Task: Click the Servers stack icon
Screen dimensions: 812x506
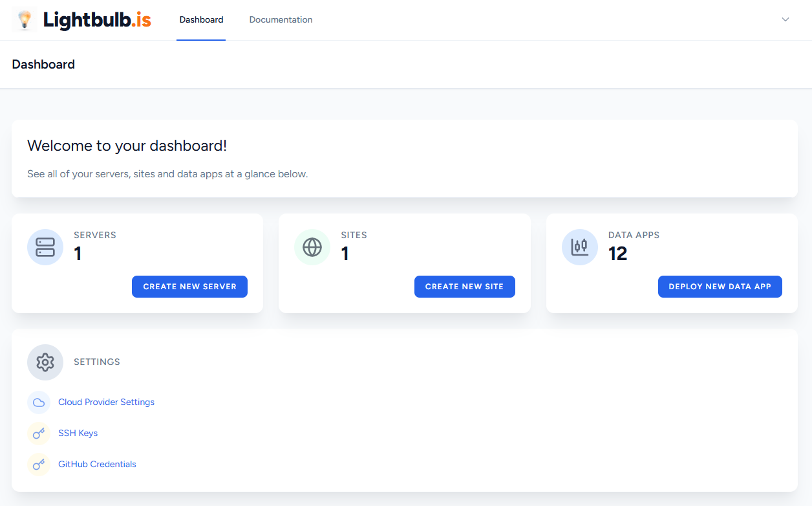Action: point(45,247)
